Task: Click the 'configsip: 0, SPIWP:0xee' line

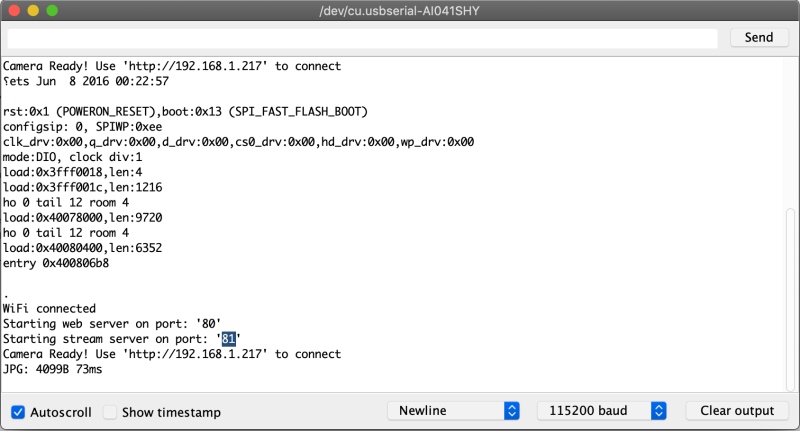Action: pos(82,126)
